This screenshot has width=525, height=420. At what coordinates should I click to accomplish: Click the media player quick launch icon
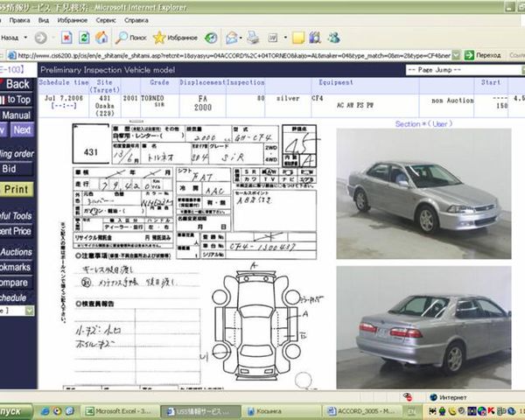click(x=57, y=411)
